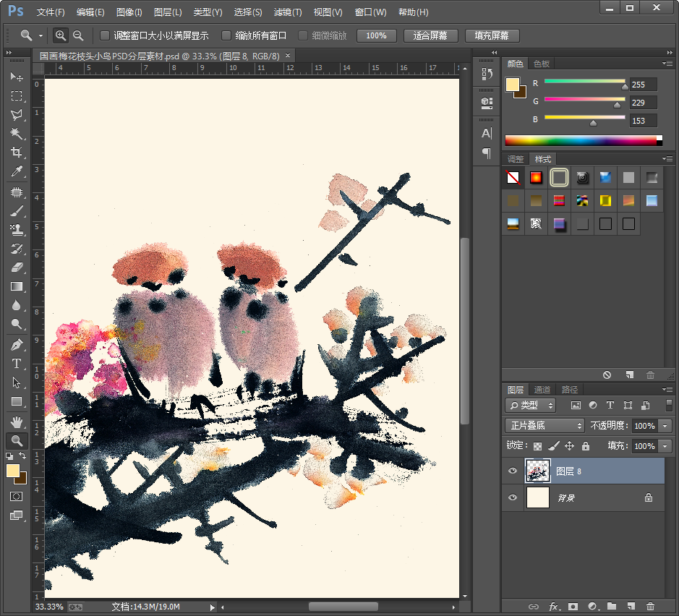Select the Brush tool
This screenshot has width=679, height=616.
click(x=16, y=211)
